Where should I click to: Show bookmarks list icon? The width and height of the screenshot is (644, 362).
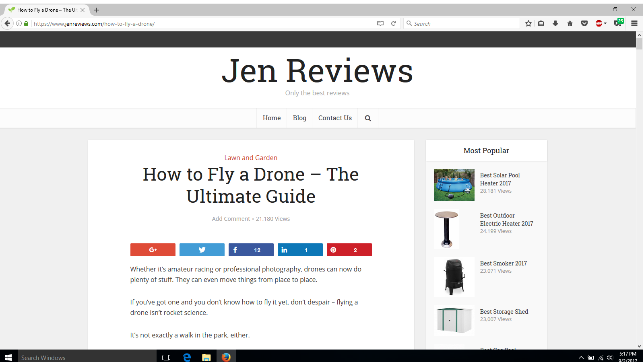pyautogui.click(x=541, y=24)
